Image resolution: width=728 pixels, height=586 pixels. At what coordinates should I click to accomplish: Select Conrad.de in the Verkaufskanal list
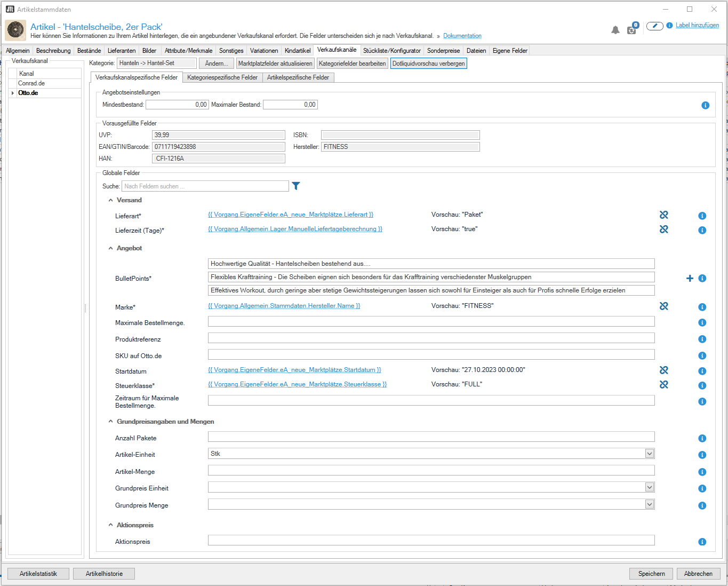[x=31, y=83]
